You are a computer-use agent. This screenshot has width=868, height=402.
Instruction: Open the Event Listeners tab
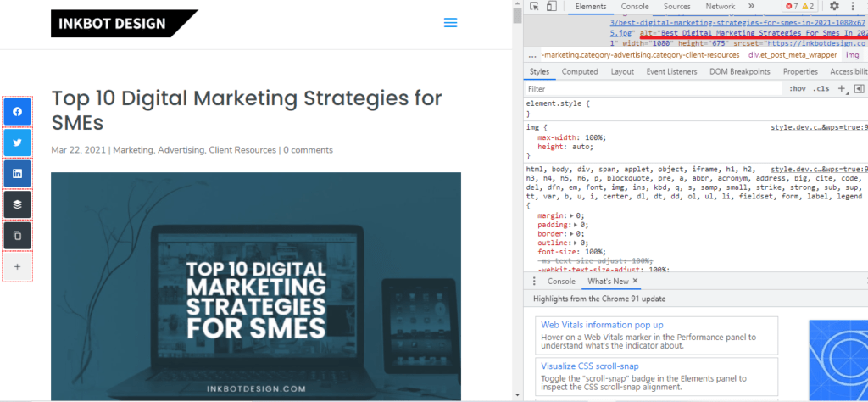tap(672, 71)
